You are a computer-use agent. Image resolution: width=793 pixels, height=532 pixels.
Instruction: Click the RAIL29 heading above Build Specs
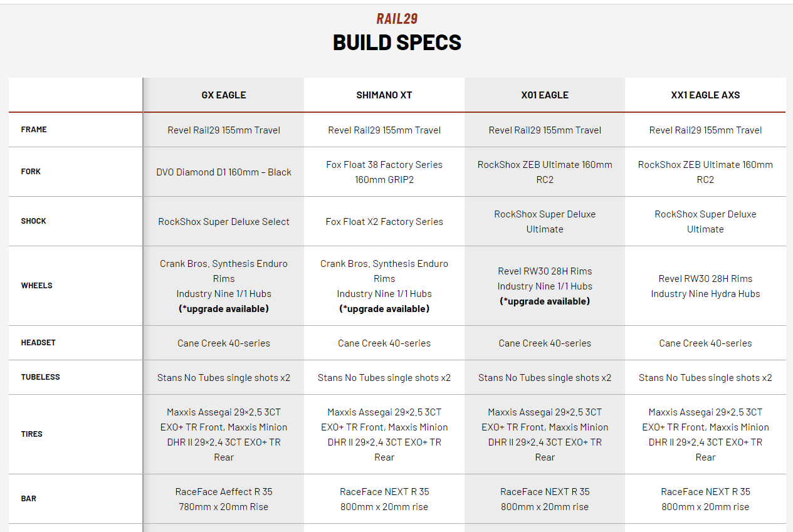pos(397,19)
